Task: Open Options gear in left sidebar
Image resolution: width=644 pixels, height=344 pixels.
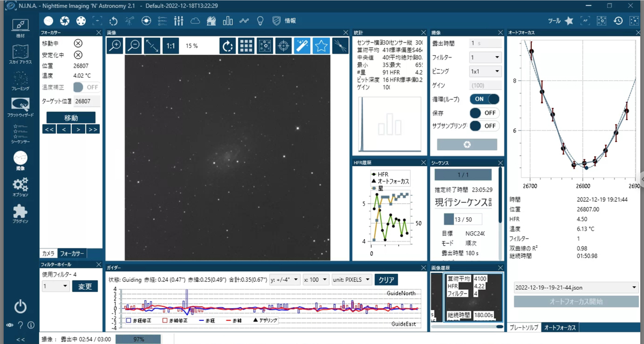Action: pyautogui.click(x=20, y=187)
